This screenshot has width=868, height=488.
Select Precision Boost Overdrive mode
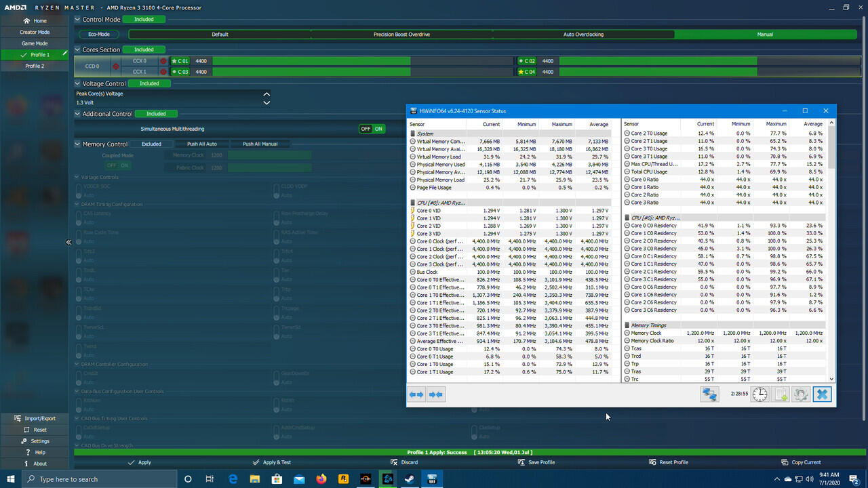coord(401,35)
